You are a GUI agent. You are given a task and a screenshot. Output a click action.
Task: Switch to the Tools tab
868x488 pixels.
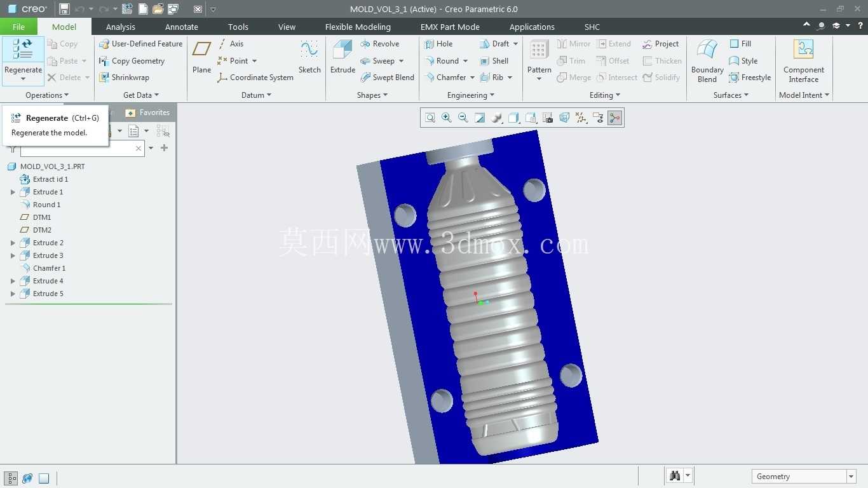(x=238, y=27)
